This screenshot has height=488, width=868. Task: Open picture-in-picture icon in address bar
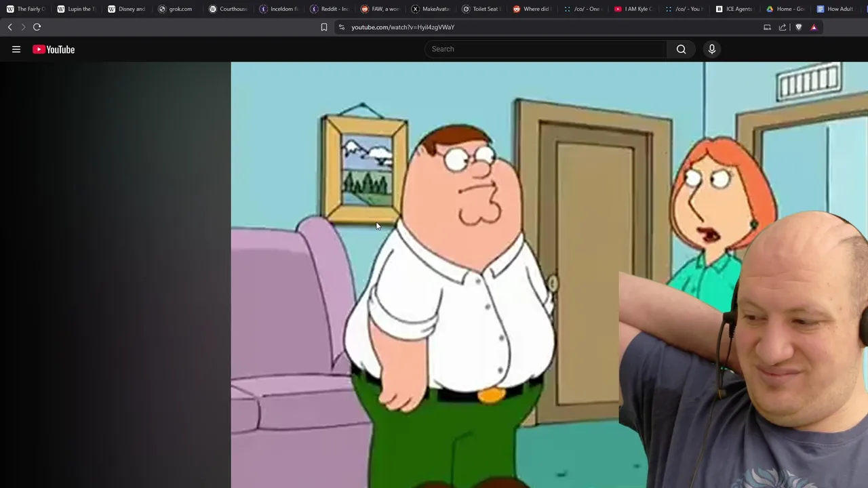click(x=767, y=27)
